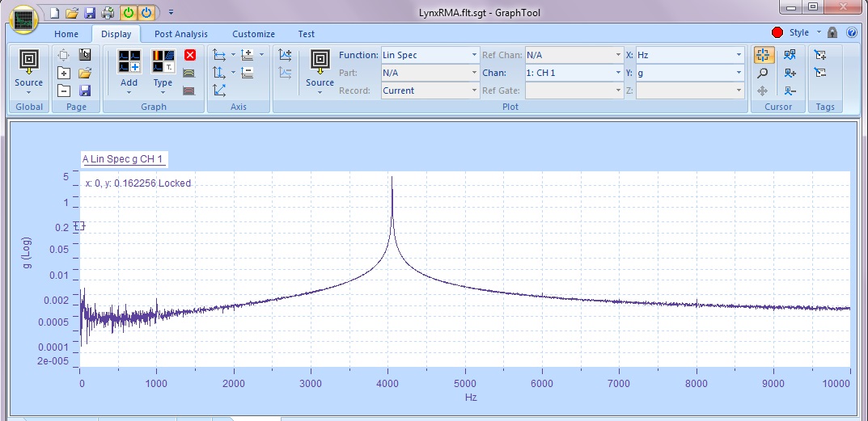This screenshot has height=421, width=868.
Task: Add a tag with plus tag icon
Action: pyautogui.click(x=820, y=55)
